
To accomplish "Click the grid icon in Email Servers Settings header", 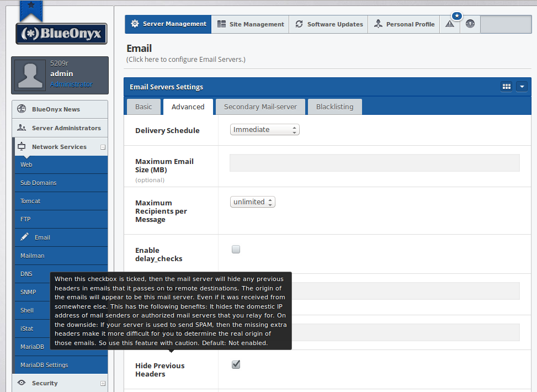I will pyautogui.click(x=507, y=87).
